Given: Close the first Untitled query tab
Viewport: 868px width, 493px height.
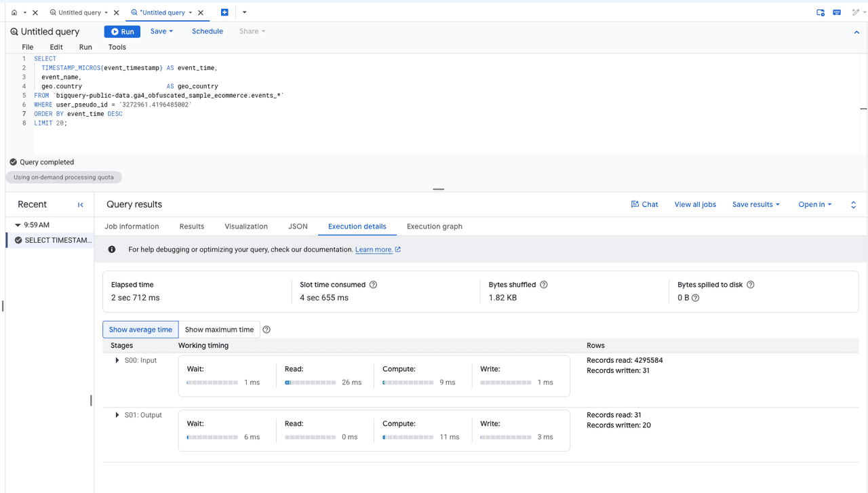Looking at the screenshot, I should (116, 12).
